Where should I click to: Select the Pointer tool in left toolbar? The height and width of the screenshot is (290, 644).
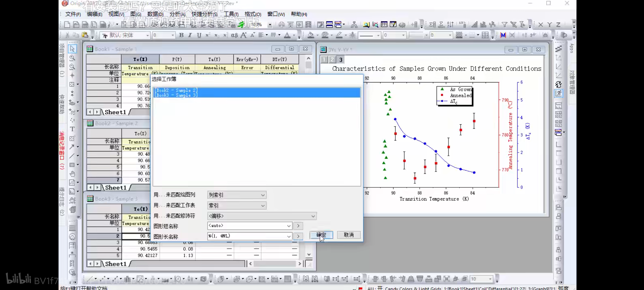tap(72, 49)
